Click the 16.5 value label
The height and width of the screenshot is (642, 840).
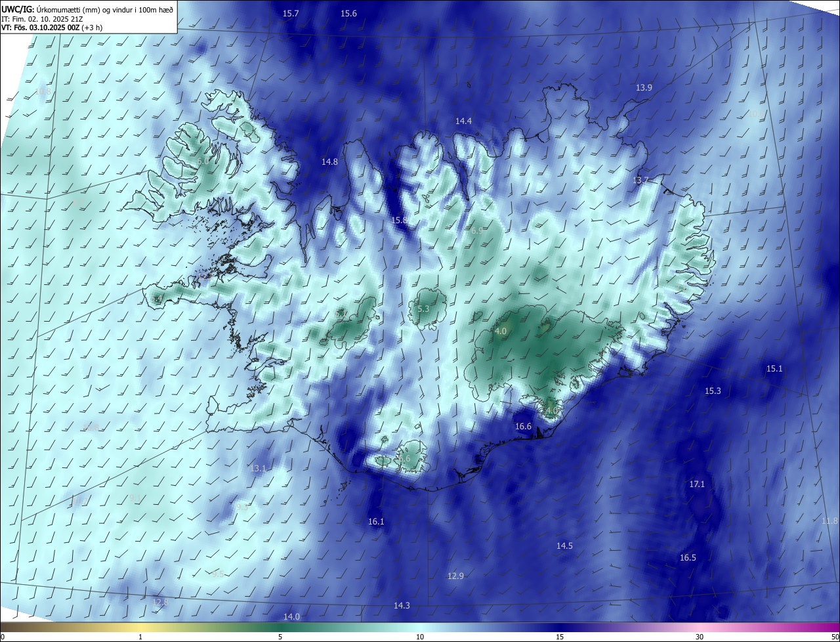tap(688, 558)
